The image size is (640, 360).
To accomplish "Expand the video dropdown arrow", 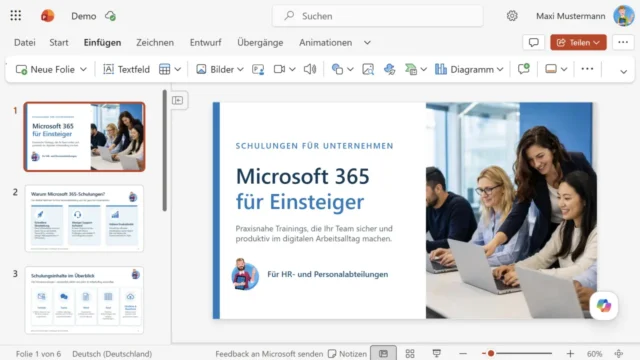I will tap(292, 69).
